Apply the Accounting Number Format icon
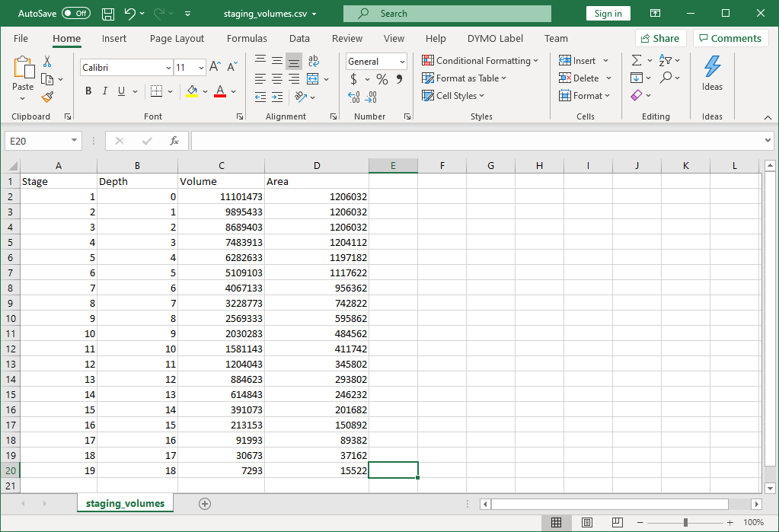Viewport: 779px width, 532px height. pos(353,78)
